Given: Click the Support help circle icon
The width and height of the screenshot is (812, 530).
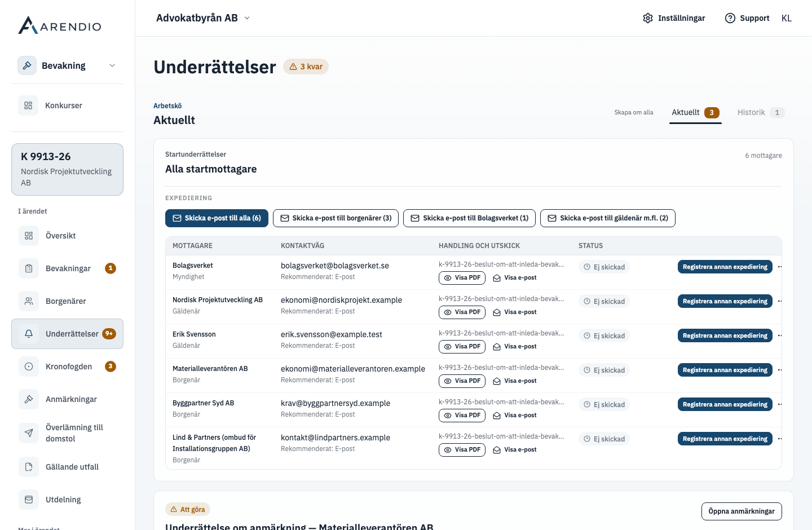Looking at the screenshot, I should click(730, 18).
